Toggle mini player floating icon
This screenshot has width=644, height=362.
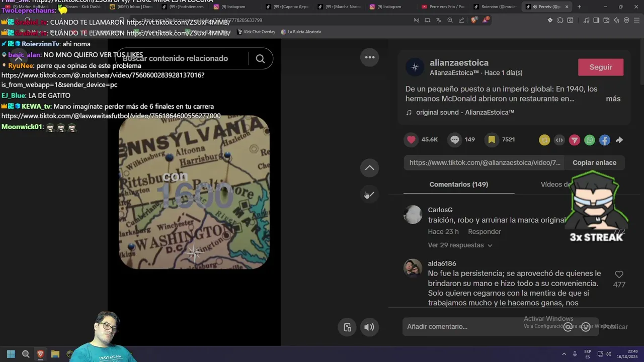pos(347,327)
